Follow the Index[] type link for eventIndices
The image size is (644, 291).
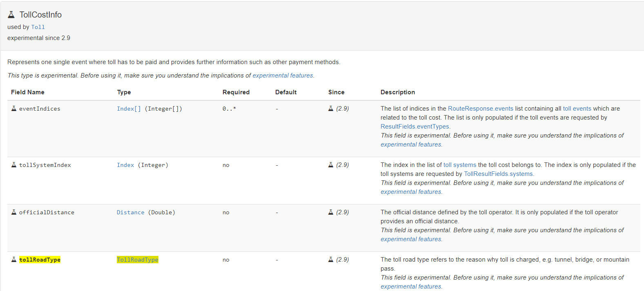(x=129, y=109)
